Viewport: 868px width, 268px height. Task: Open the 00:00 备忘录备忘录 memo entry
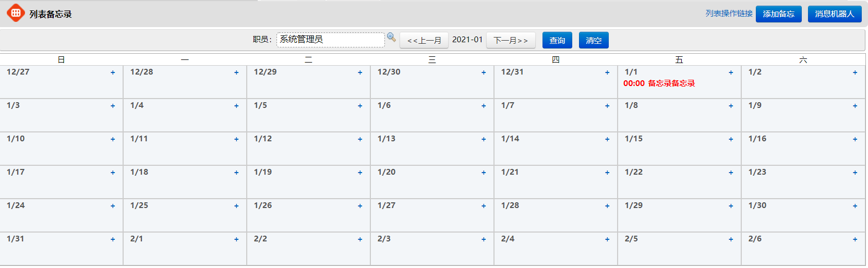(659, 83)
